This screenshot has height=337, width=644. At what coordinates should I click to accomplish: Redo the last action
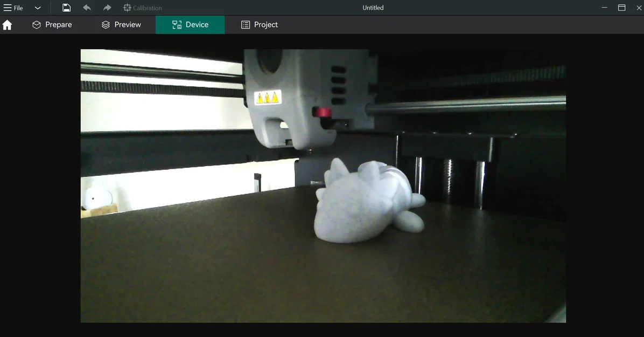(107, 8)
